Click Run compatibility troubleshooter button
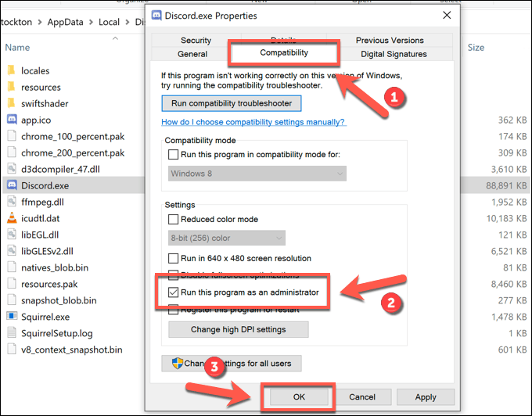532x416 pixels. pyautogui.click(x=232, y=103)
